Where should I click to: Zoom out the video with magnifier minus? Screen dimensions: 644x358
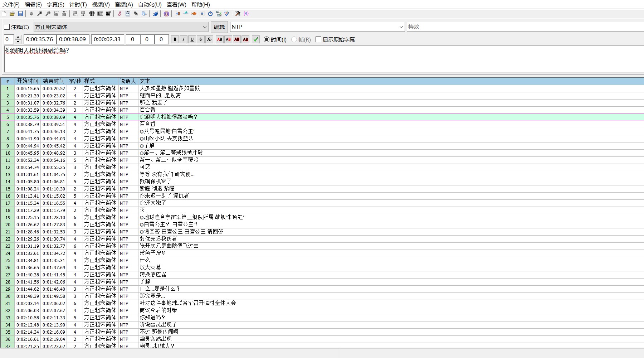48,14
